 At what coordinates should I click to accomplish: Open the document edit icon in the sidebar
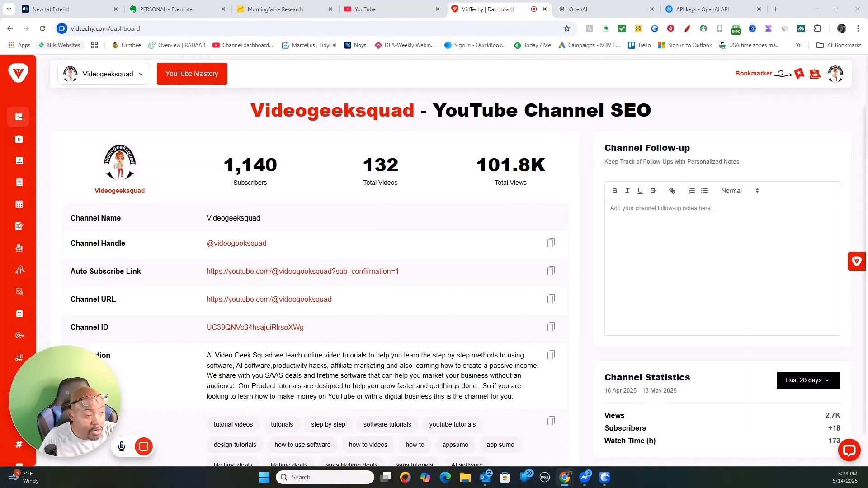19,226
